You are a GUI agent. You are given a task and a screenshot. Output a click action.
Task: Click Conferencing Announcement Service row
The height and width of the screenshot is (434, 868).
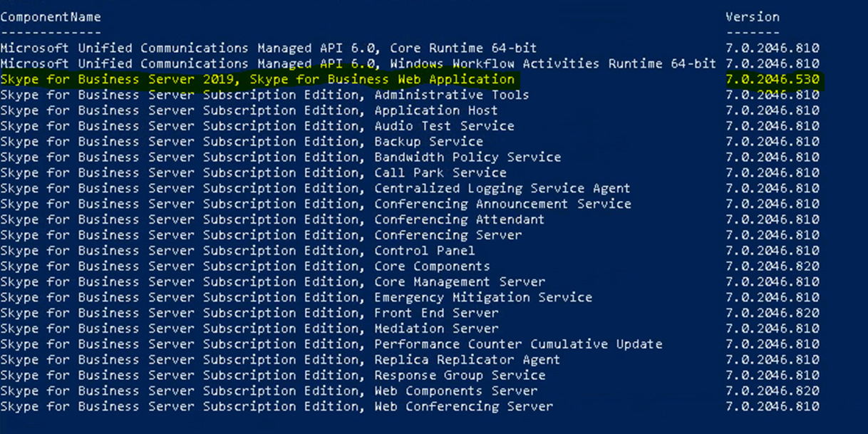(502, 204)
